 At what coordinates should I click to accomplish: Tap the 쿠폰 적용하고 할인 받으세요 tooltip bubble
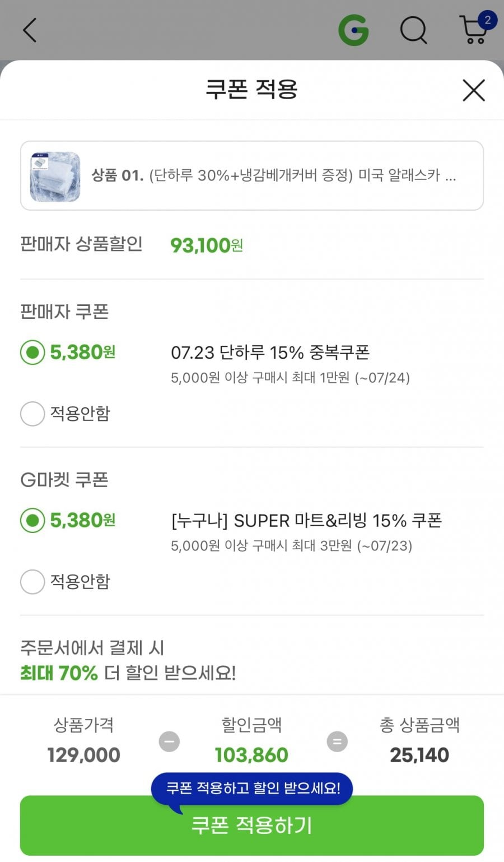(x=252, y=789)
